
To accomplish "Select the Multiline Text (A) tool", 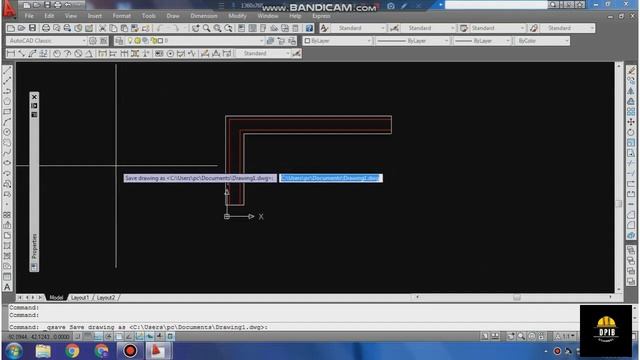I will click(x=7, y=287).
